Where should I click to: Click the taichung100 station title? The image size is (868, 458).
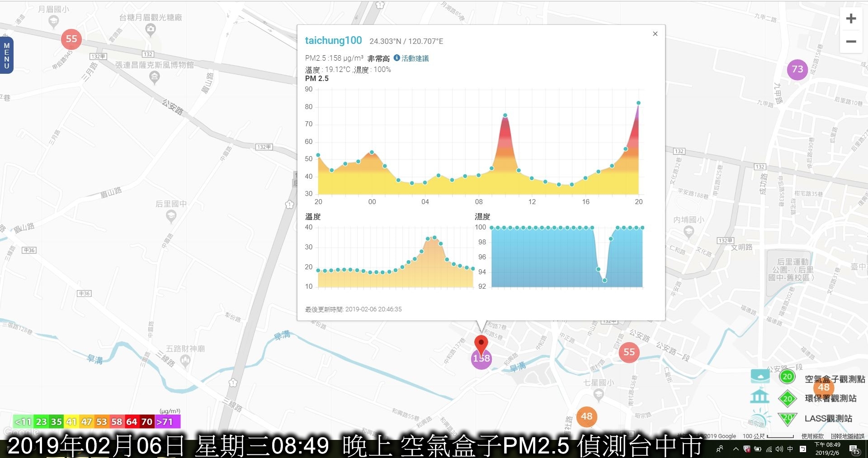334,40
